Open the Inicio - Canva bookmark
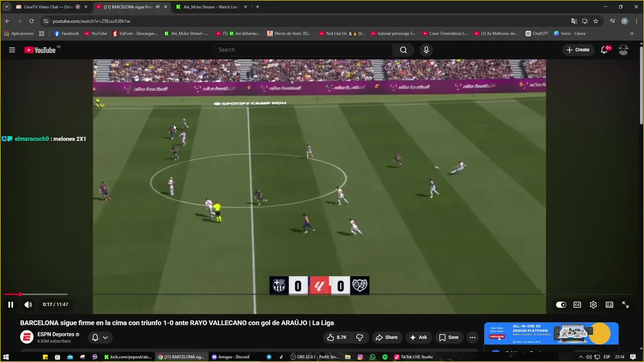 (x=570, y=34)
